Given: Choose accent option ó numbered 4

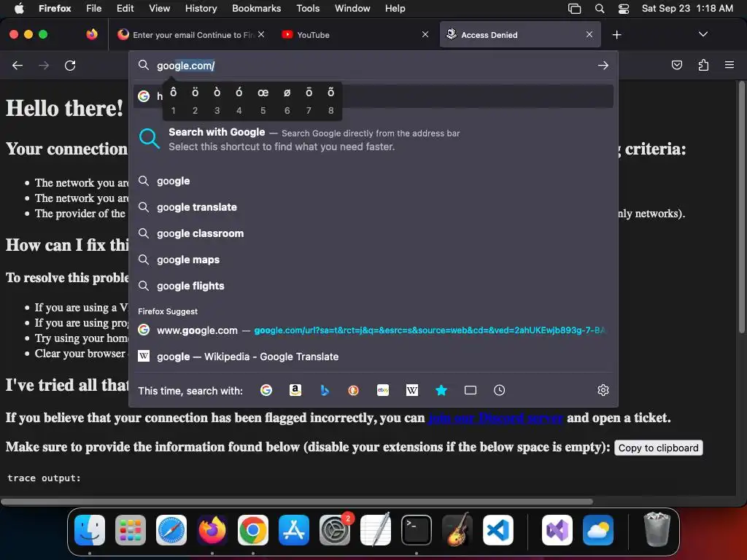Looking at the screenshot, I should (239, 101).
